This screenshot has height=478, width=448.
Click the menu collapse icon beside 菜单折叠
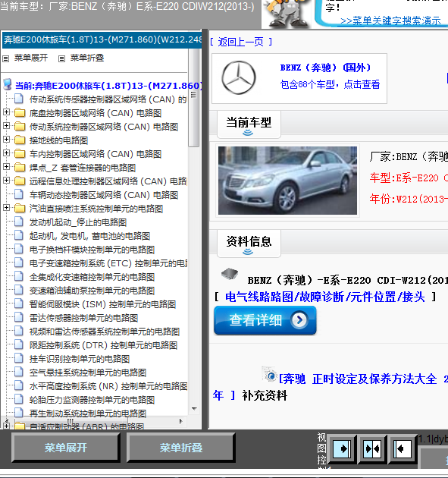(x=62, y=58)
